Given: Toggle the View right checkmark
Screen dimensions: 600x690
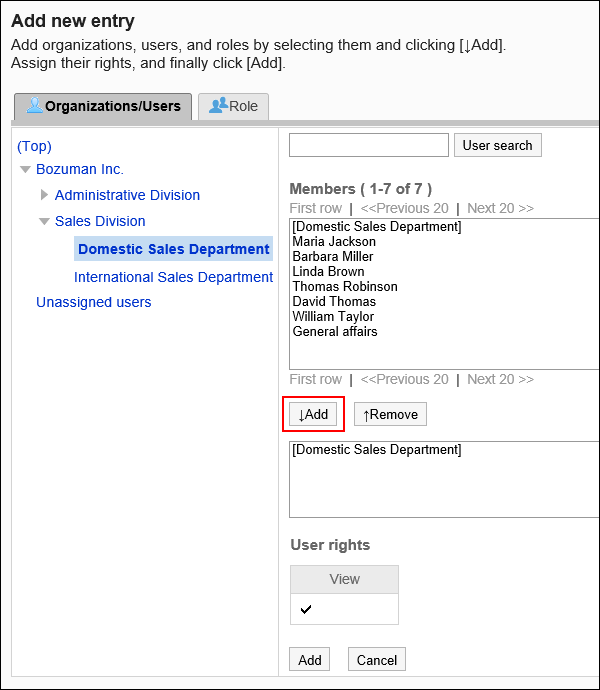Looking at the screenshot, I should (x=306, y=609).
